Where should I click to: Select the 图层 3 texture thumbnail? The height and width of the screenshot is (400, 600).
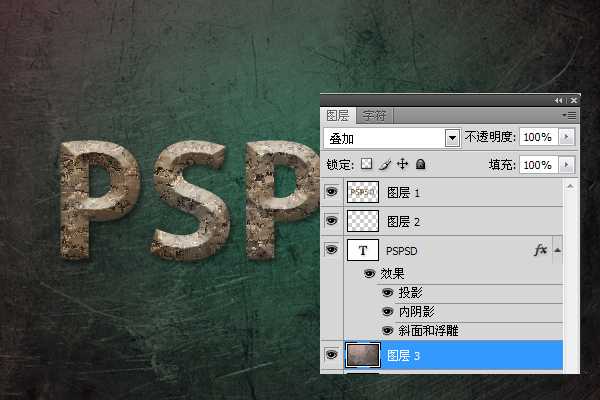point(363,356)
